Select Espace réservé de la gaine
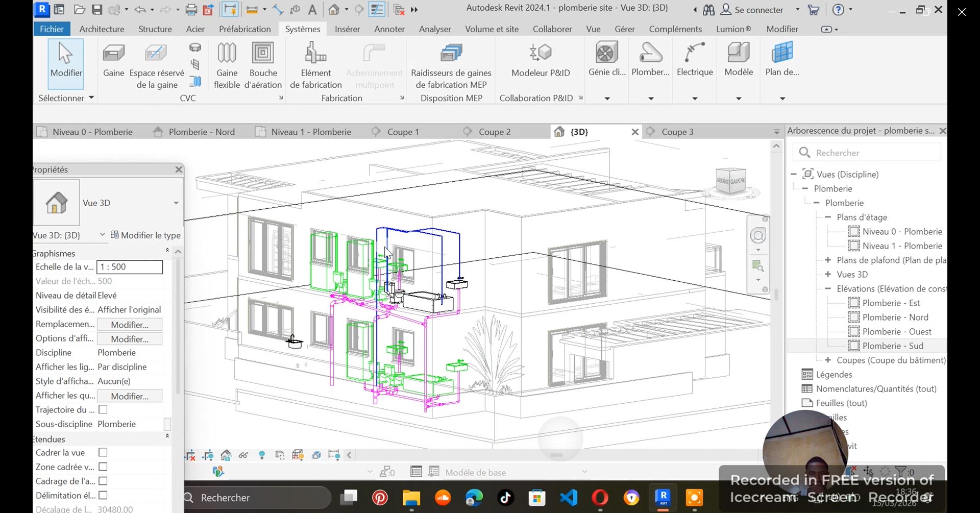Image resolution: width=980 pixels, height=513 pixels. tap(157, 65)
